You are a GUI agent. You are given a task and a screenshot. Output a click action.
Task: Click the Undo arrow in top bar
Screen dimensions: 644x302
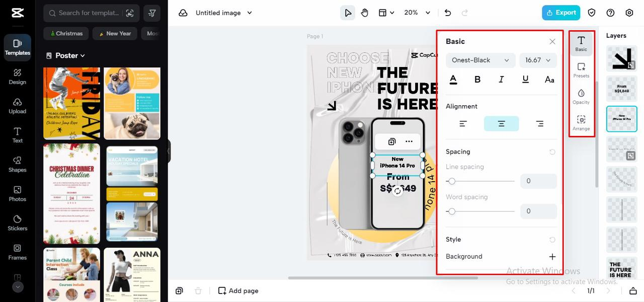pos(448,13)
